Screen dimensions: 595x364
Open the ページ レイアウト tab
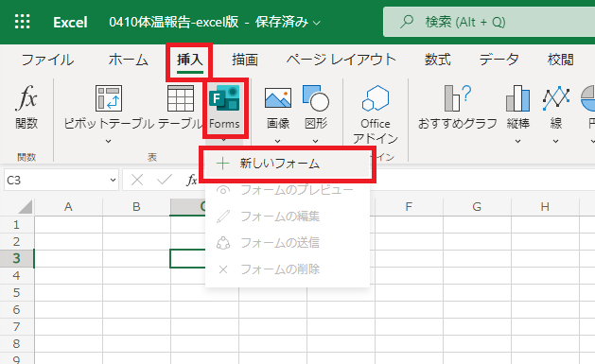tap(341, 60)
